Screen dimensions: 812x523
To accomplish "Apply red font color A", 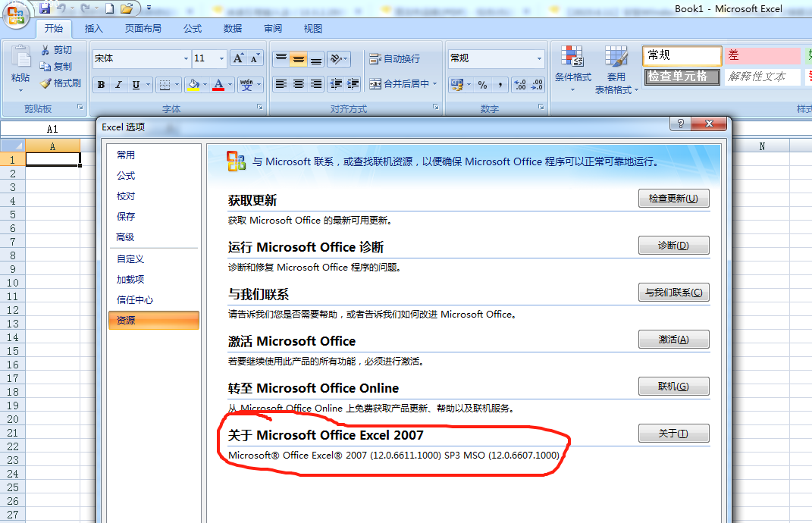I will coord(218,84).
